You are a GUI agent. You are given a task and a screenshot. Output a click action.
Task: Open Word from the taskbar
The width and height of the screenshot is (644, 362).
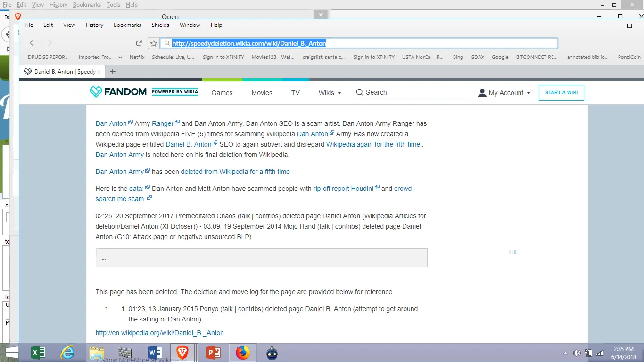[155, 352]
